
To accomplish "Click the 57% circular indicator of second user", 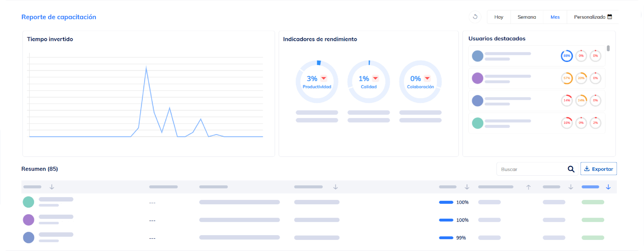I will click(x=567, y=78).
